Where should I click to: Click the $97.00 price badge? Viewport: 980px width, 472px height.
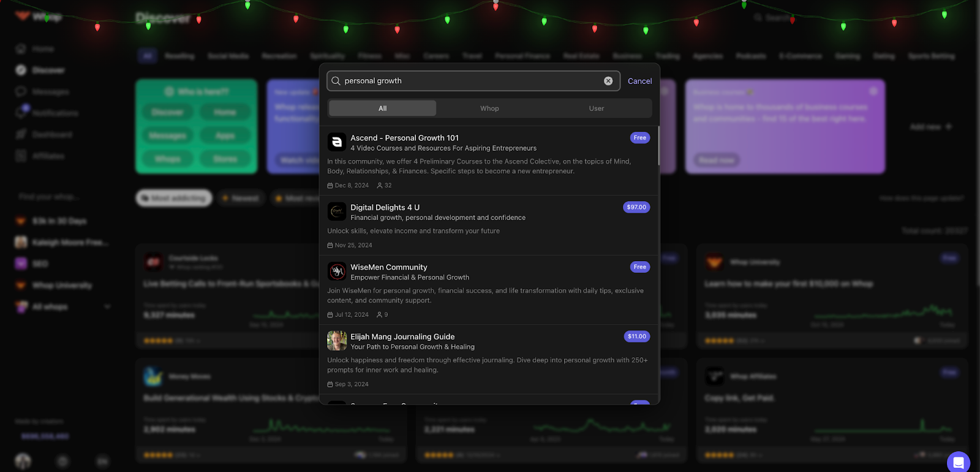click(636, 207)
